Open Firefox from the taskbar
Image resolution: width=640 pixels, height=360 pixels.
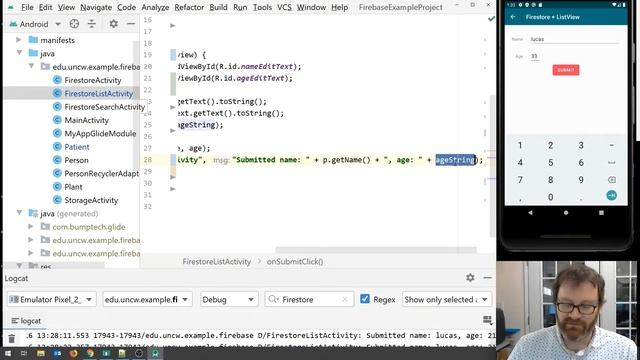[73, 353]
